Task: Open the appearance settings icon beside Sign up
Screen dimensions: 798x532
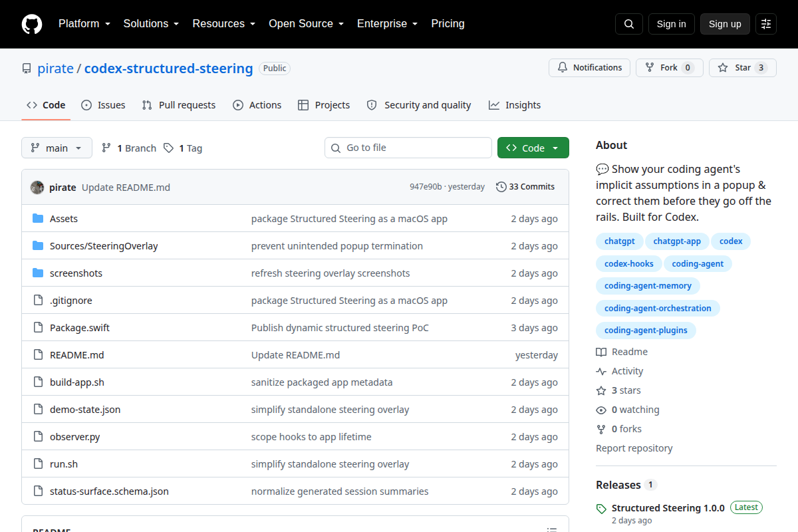Action: [x=766, y=24]
